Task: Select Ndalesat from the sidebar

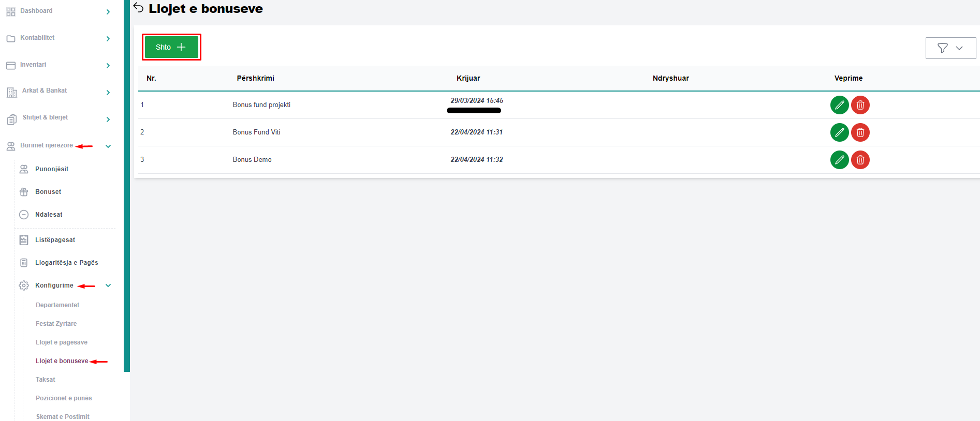Action: (x=49, y=215)
